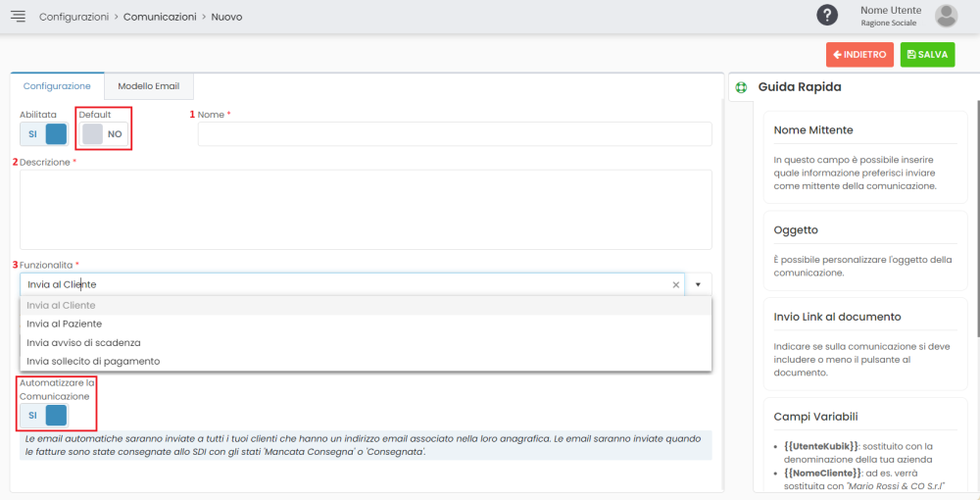The width and height of the screenshot is (980, 500).
Task: Save with the SALVA button
Action: click(x=927, y=55)
